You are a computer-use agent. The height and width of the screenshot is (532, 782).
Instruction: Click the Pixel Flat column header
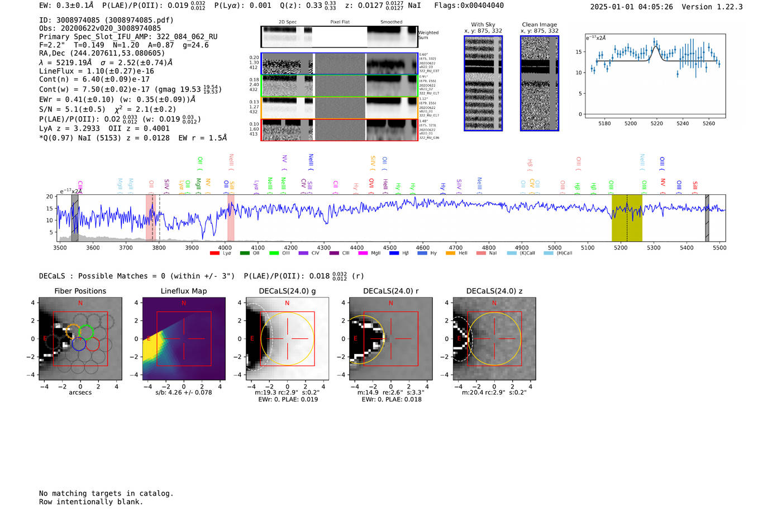tap(340, 22)
